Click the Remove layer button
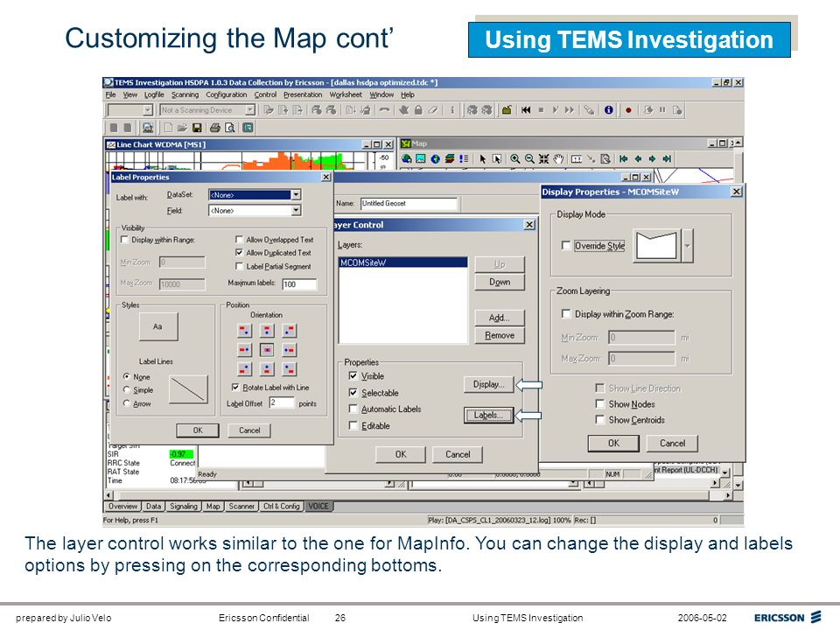 click(500, 335)
